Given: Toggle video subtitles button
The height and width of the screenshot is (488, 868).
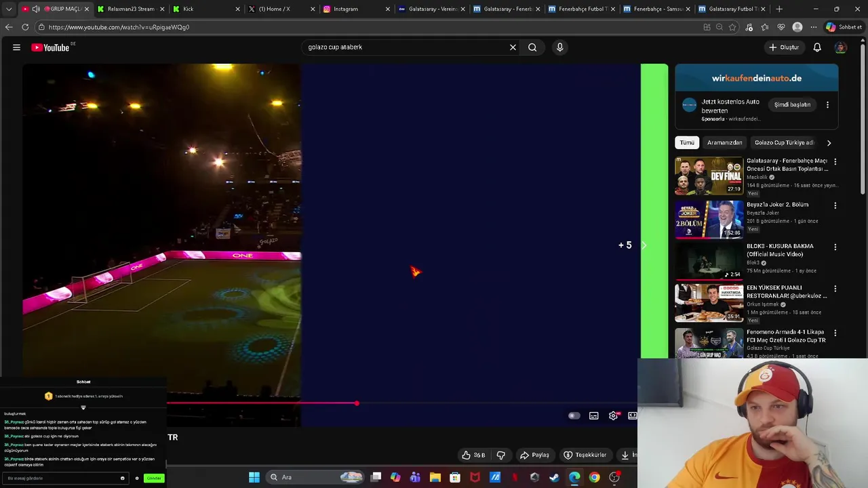Looking at the screenshot, I should click(594, 415).
